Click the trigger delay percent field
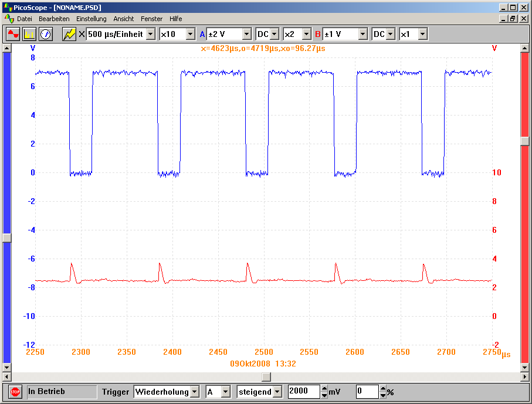532x404 pixels. [x=367, y=392]
